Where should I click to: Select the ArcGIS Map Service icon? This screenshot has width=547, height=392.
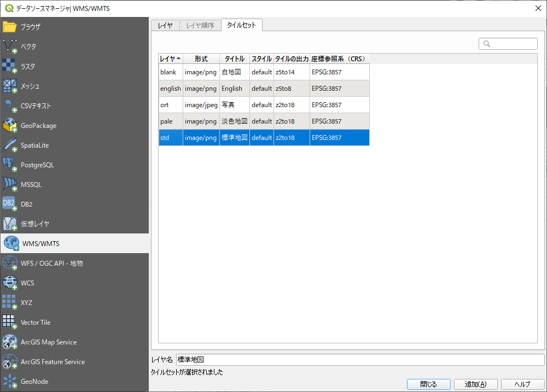(x=9, y=342)
